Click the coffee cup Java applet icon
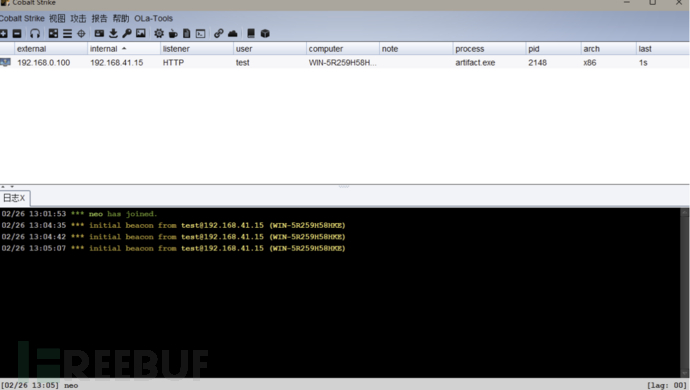Viewport: 690px width, 390px height. pyautogui.click(x=173, y=33)
